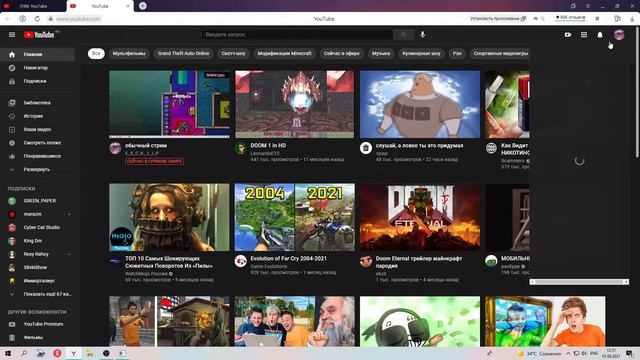Open Windows taskbar search

24,353
